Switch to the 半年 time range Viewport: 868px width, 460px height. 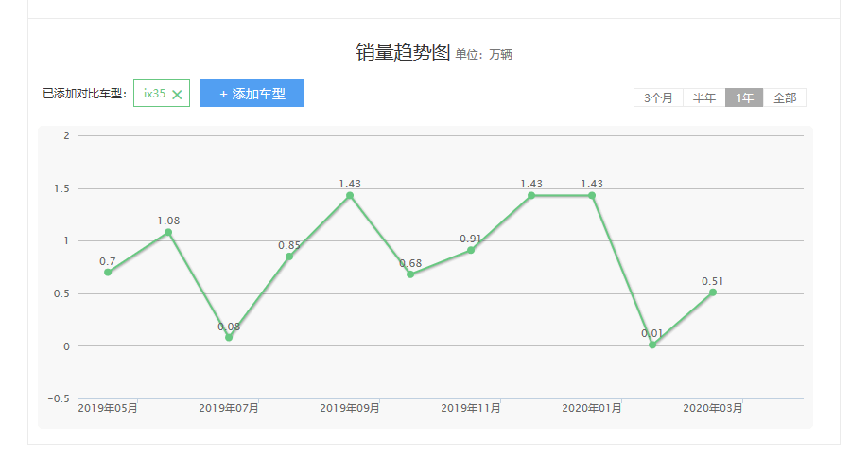(704, 98)
